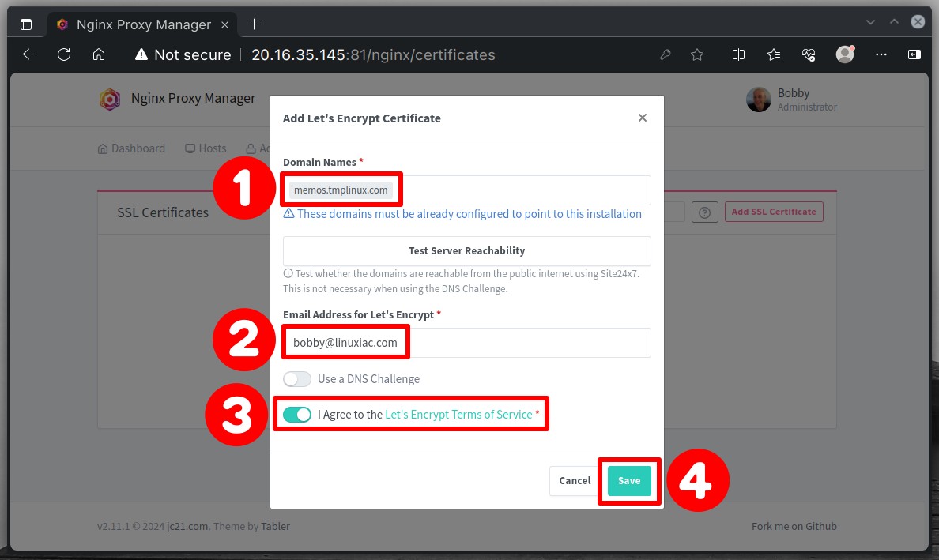Click the SSL Certificates heading
The height and width of the screenshot is (560, 939).
(x=163, y=212)
